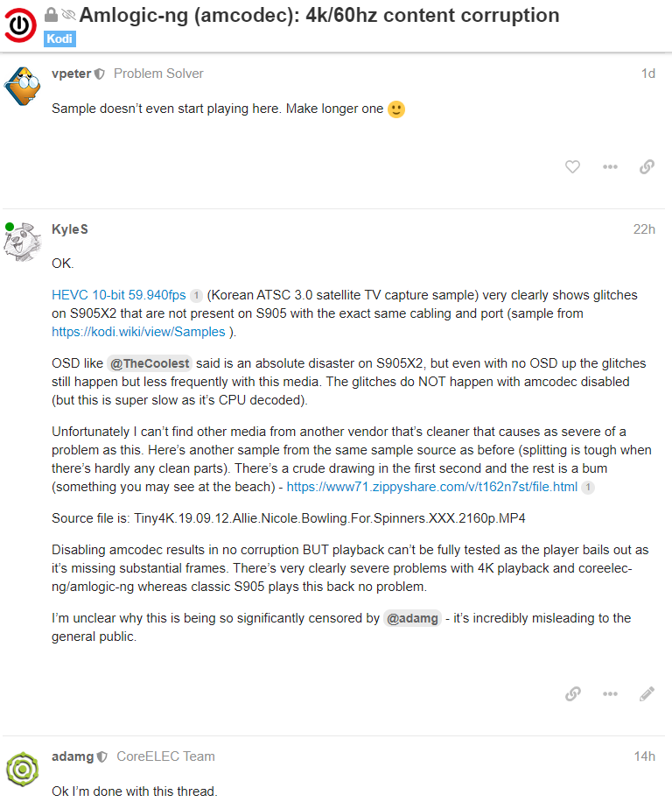Viewport: 672px width, 809px height.
Task: Click the CoreELEC site logo
Action: 20,24
